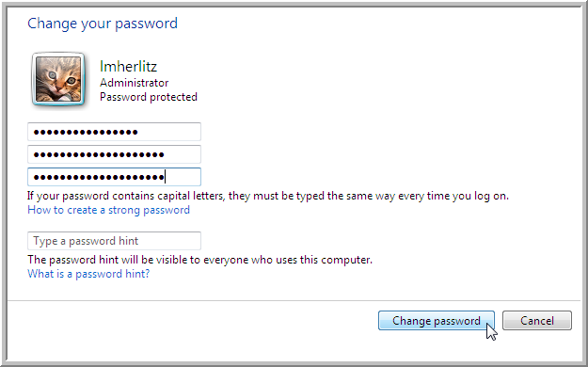This screenshot has height=367, width=588.
Task: Cancel the password change
Action: 537,321
